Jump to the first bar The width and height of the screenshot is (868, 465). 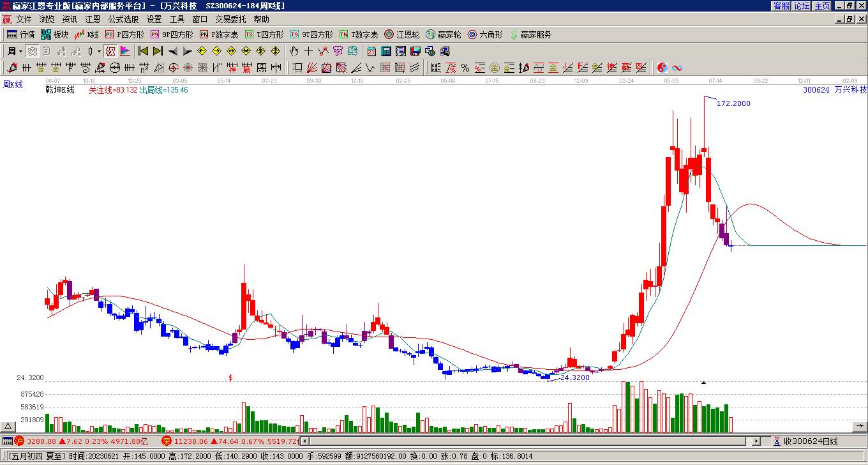tap(143, 51)
